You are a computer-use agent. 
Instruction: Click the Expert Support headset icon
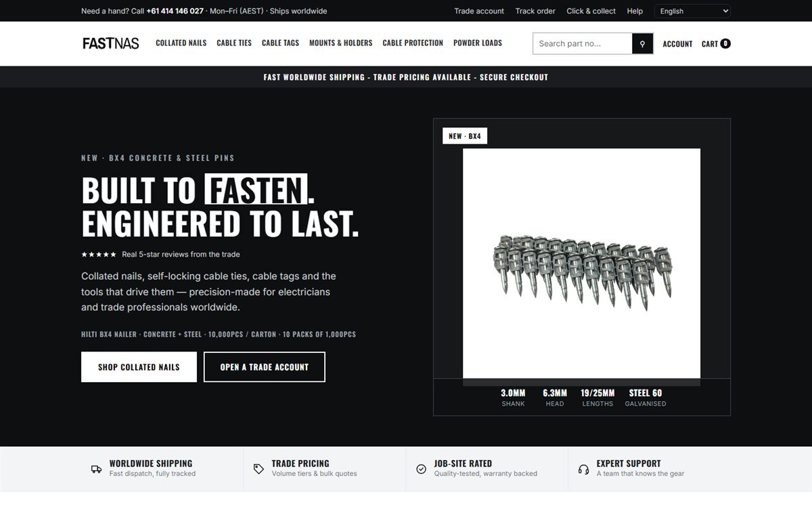point(583,469)
